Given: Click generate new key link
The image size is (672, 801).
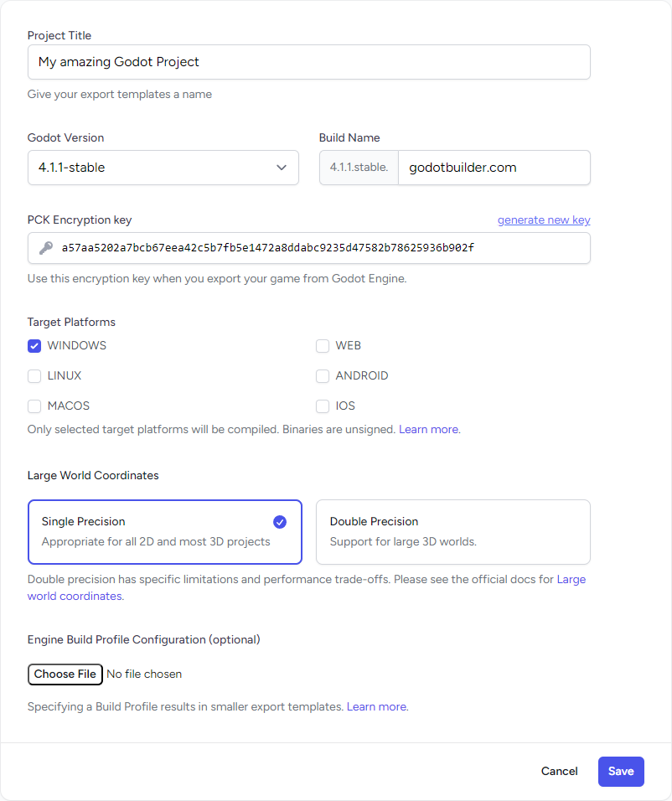Looking at the screenshot, I should (544, 220).
